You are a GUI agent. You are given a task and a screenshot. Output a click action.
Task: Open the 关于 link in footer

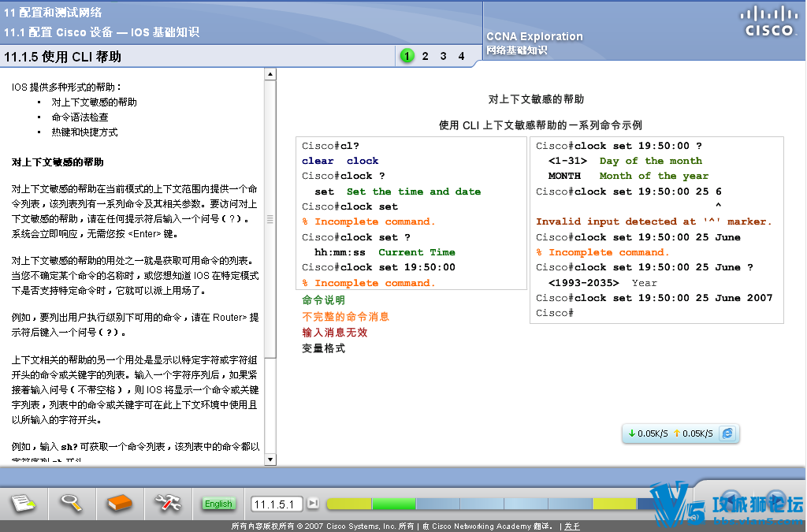coord(572,526)
